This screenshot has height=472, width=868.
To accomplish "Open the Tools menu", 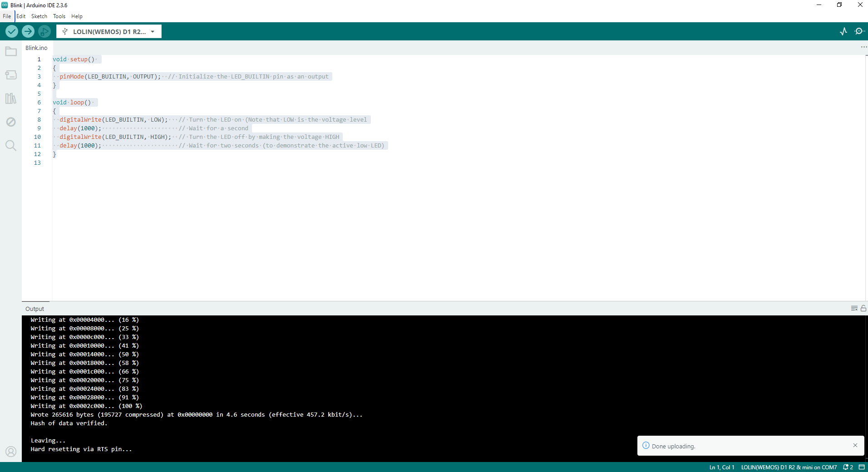I will pyautogui.click(x=59, y=16).
